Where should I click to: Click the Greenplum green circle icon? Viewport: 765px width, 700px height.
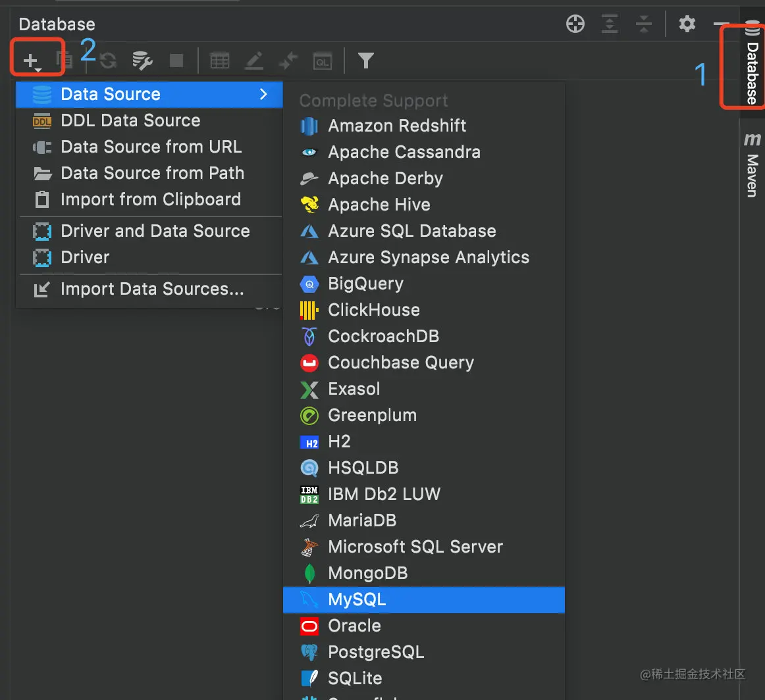tap(309, 416)
